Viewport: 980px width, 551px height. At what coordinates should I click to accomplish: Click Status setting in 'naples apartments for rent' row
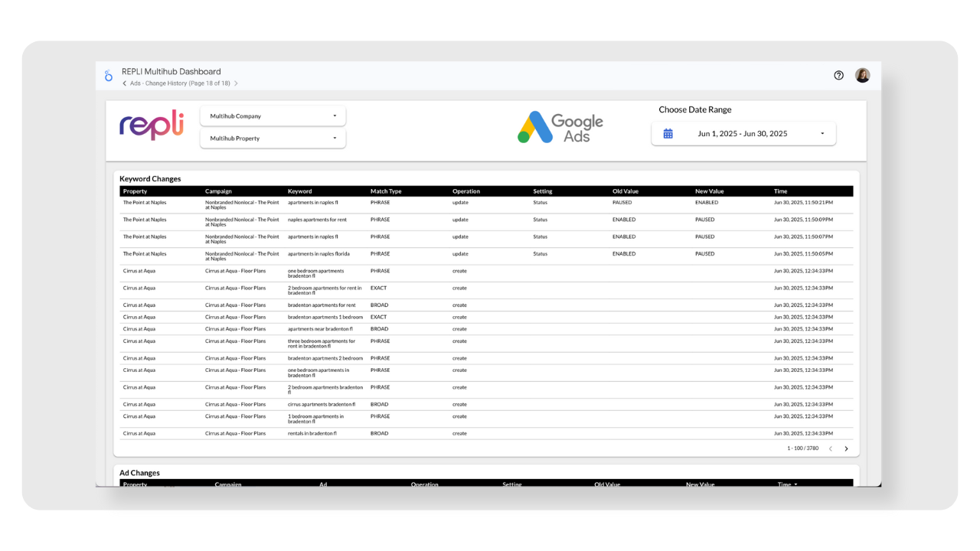(540, 220)
